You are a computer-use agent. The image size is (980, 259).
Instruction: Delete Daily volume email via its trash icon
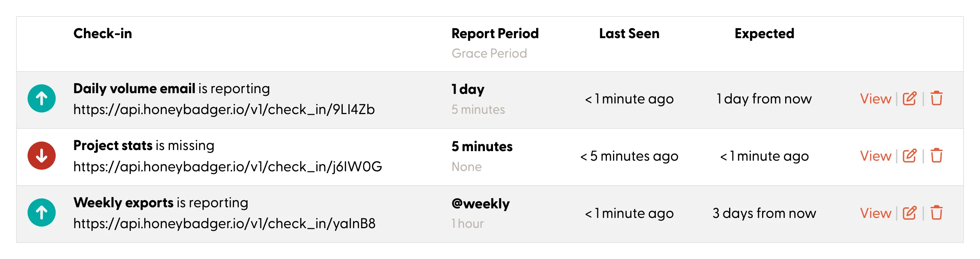tap(936, 98)
